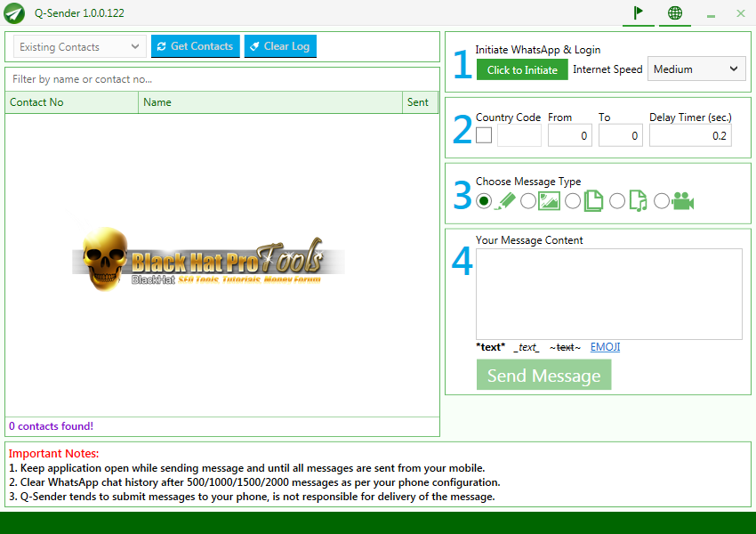Click the strikethrough ~text~ formatting hint

click(x=565, y=347)
